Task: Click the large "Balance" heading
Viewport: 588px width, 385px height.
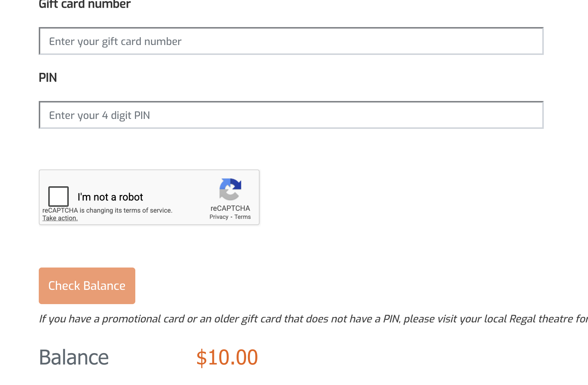Action: (x=74, y=357)
